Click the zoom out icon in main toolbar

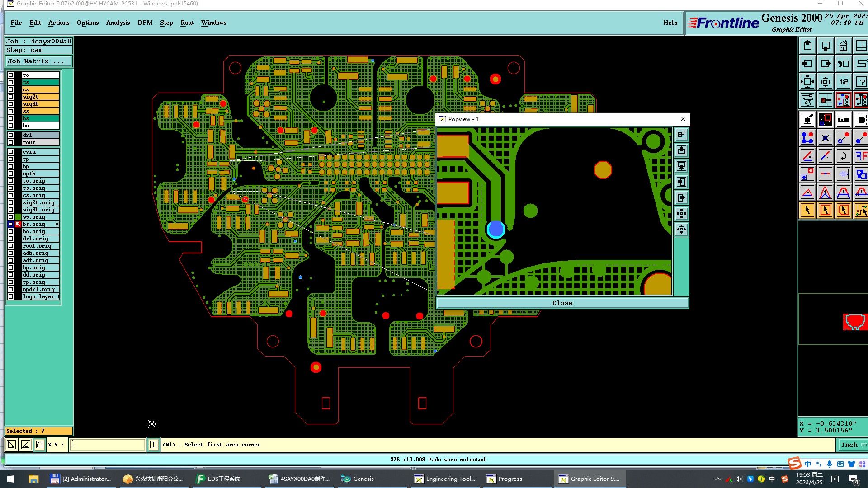coord(826,82)
